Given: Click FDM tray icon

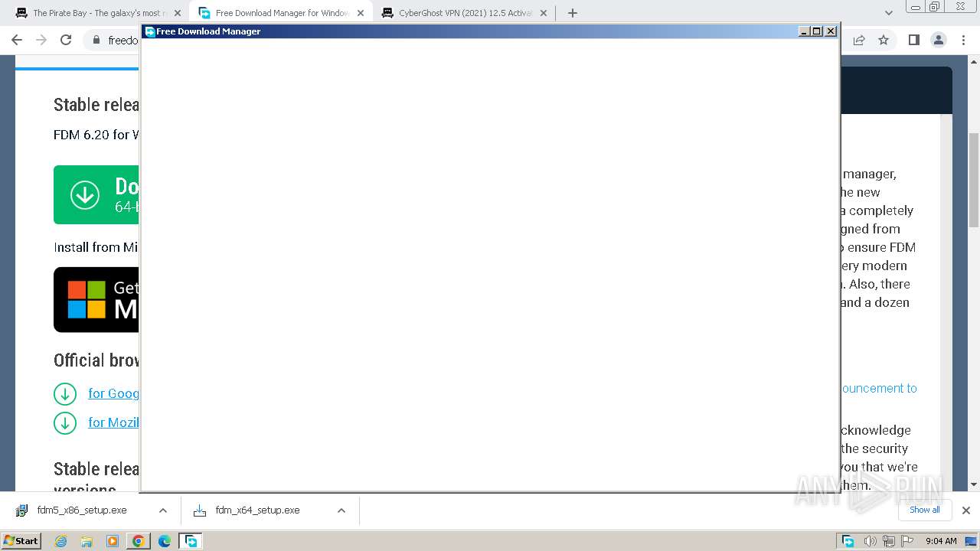Looking at the screenshot, I should (848, 541).
